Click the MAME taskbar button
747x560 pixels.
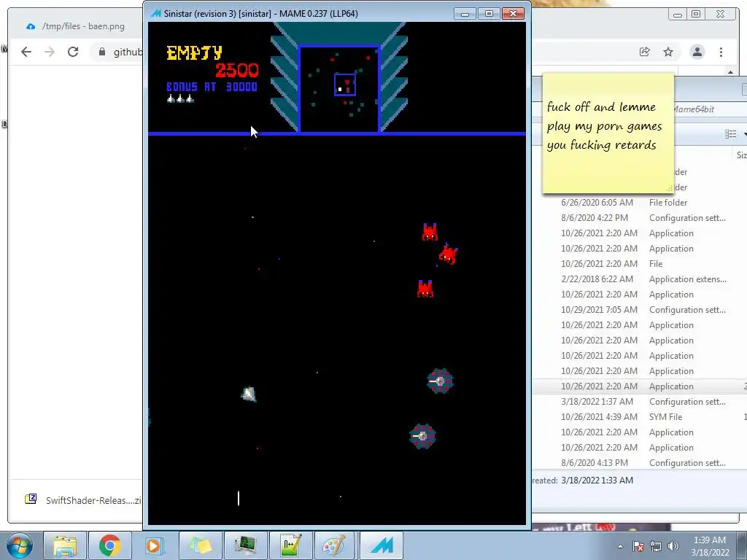point(381,545)
